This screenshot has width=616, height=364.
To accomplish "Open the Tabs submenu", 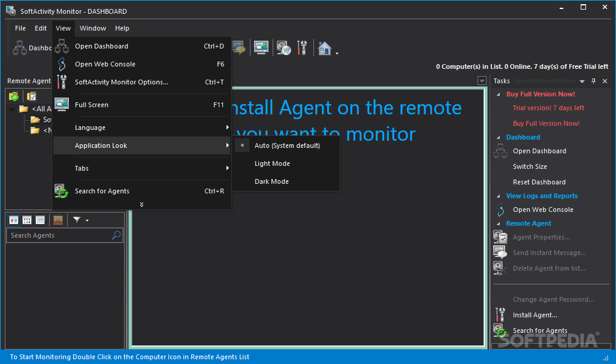I will pyautogui.click(x=141, y=168).
